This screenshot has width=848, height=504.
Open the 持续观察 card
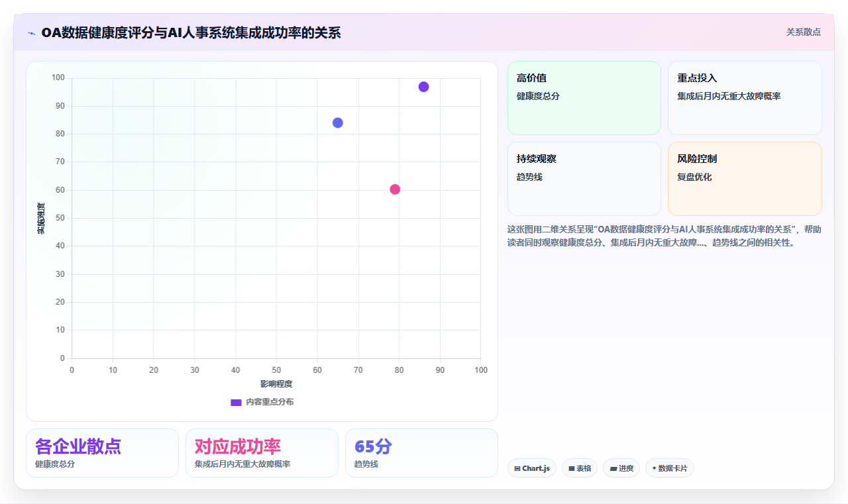(584, 179)
